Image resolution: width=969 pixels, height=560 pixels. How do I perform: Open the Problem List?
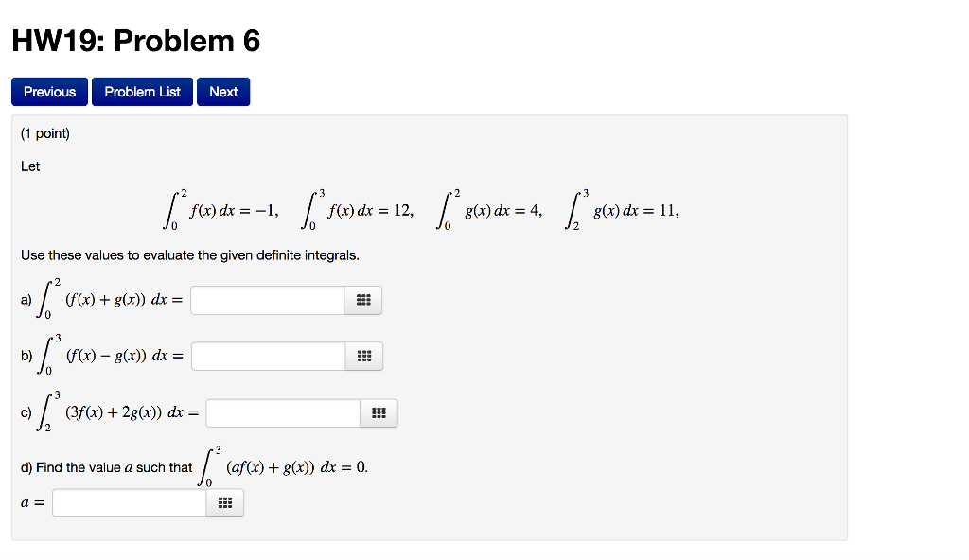142,91
